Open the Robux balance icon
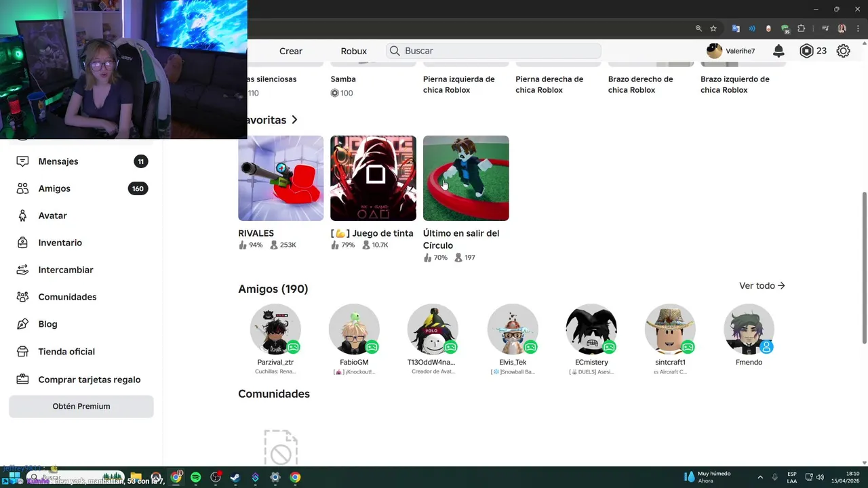This screenshot has width=868, height=488. (x=806, y=51)
